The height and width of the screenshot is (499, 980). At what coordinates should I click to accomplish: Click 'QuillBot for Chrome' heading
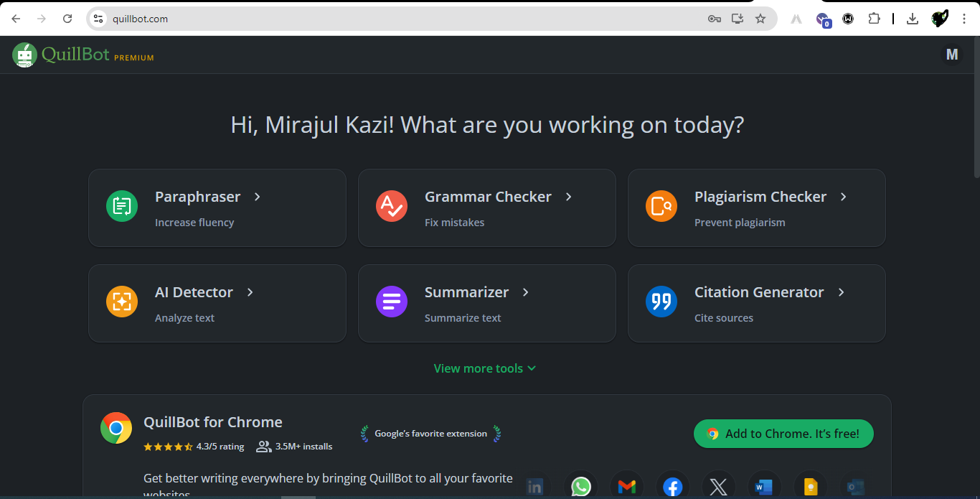[213, 422]
